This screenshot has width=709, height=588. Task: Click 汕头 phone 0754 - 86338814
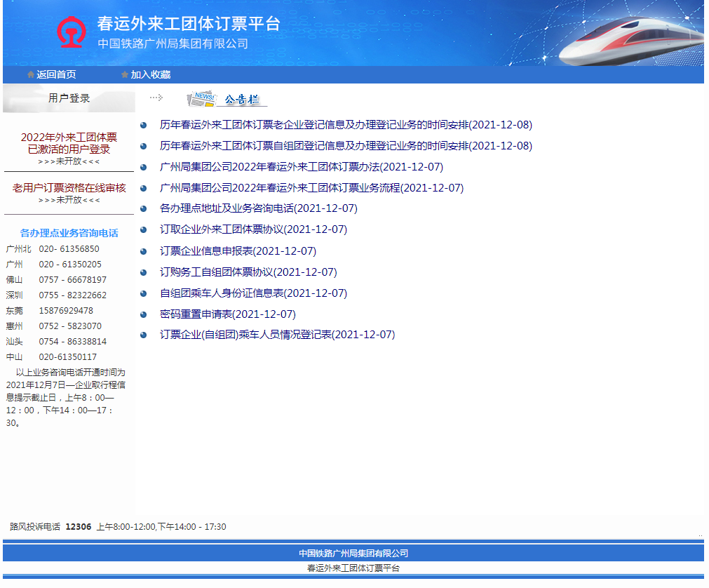[72, 341]
